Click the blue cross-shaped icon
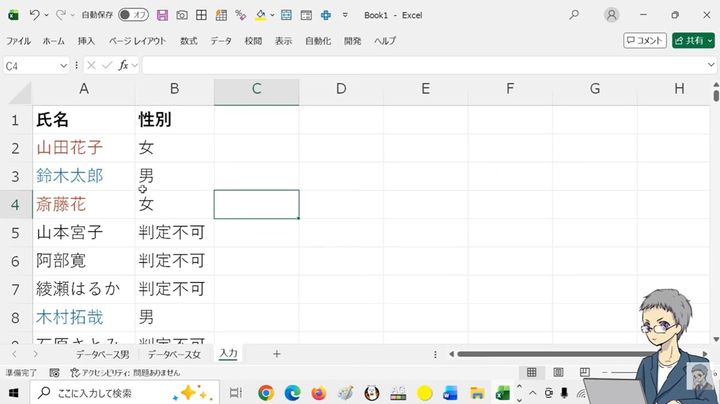Screen dimensions: 720x404 click(x=326, y=15)
